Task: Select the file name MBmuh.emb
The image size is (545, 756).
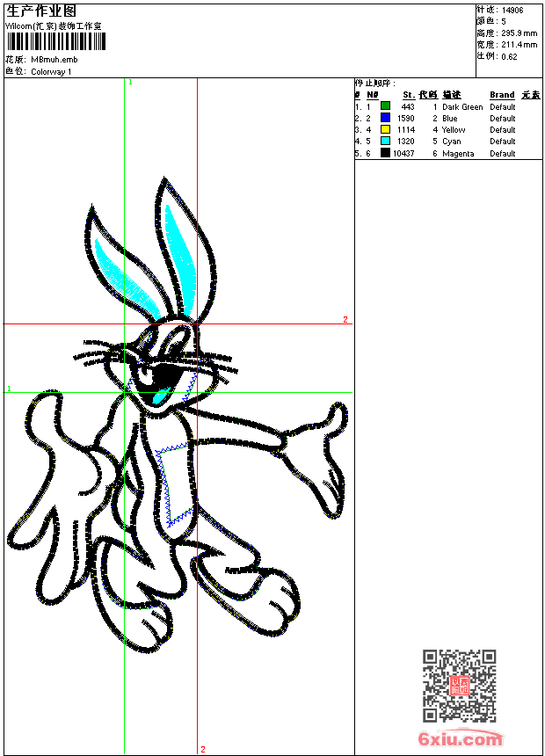Action: point(54,60)
